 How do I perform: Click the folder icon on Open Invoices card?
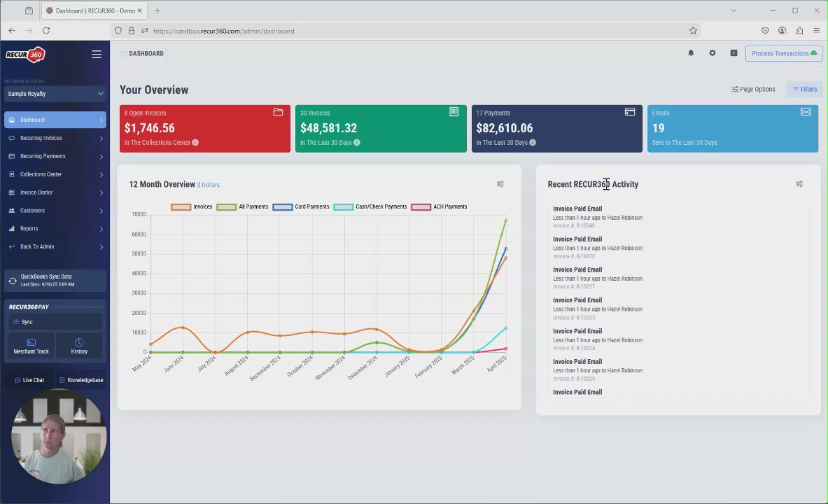click(x=278, y=112)
